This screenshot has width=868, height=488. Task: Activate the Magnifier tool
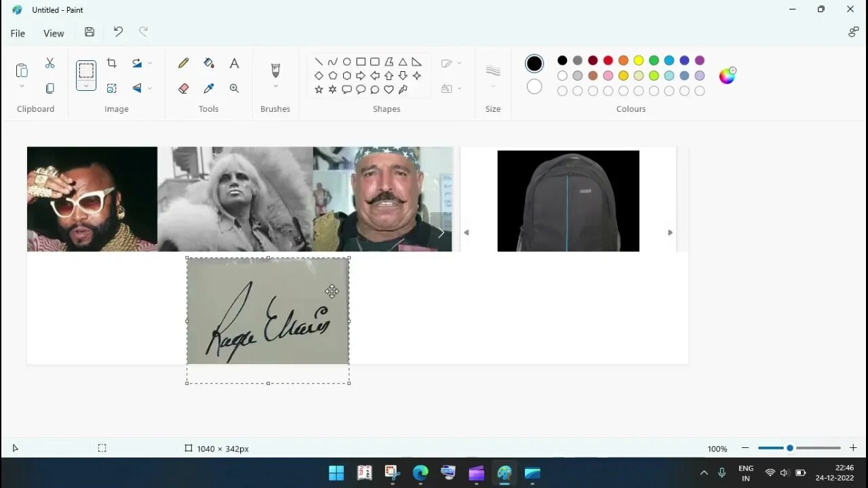tap(234, 88)
